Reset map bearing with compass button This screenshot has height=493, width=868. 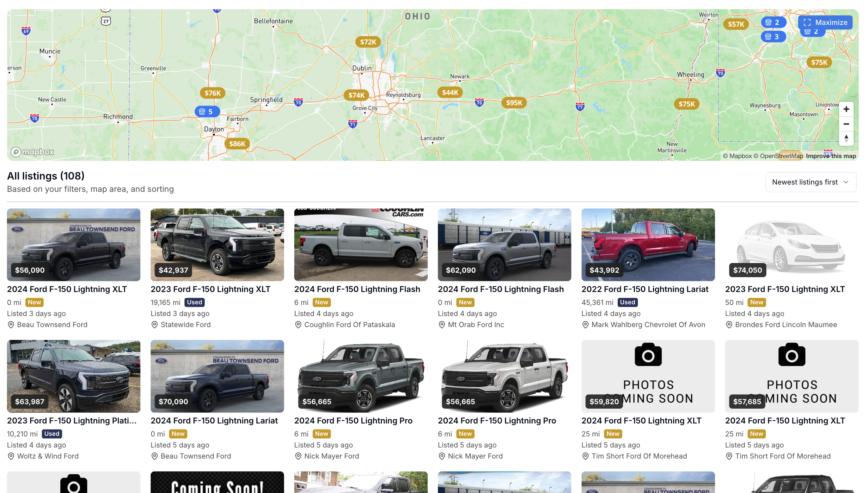pyautogui.click(x=846, y=138)
